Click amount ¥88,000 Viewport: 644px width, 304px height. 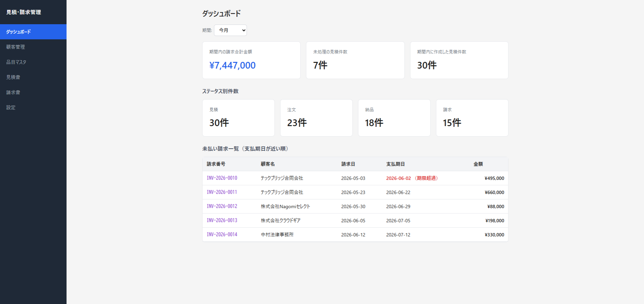[496, 206]
